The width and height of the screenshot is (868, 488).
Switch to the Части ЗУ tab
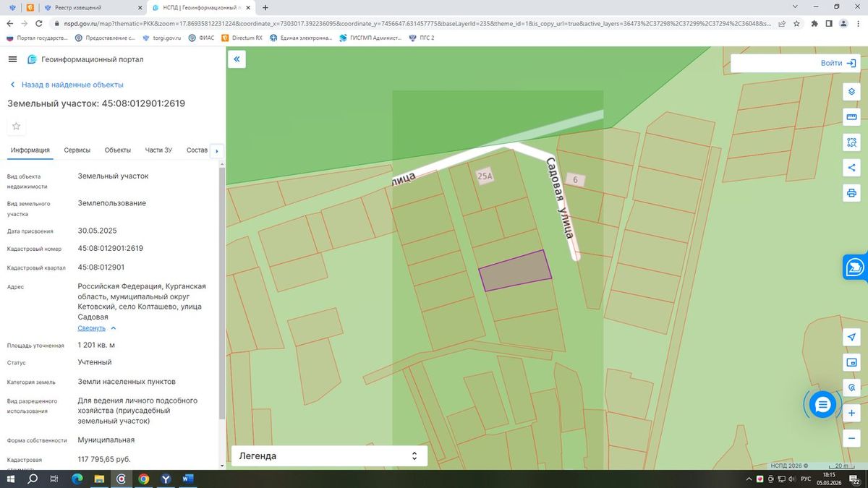(x=158, y=150)
